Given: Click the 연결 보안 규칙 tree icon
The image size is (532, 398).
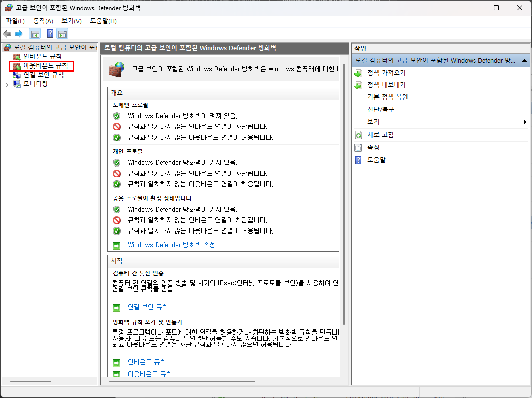Looking at the screenshot, I should [x=17, y=75].
